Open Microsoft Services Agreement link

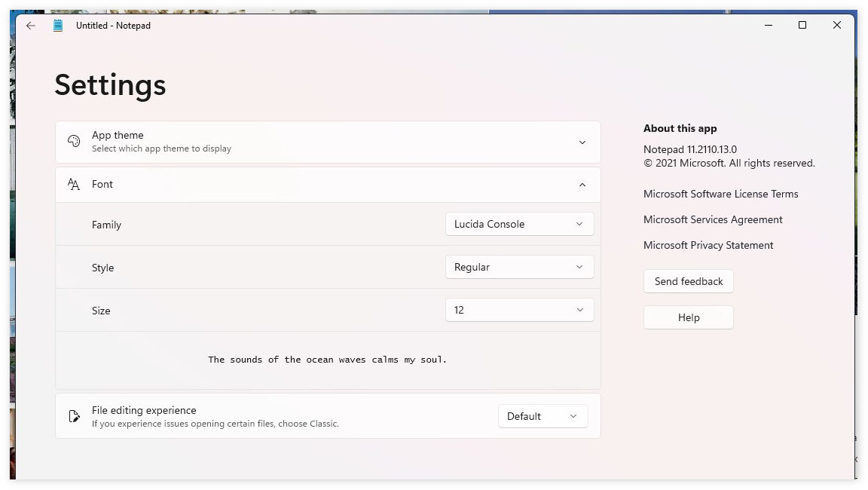713,219
